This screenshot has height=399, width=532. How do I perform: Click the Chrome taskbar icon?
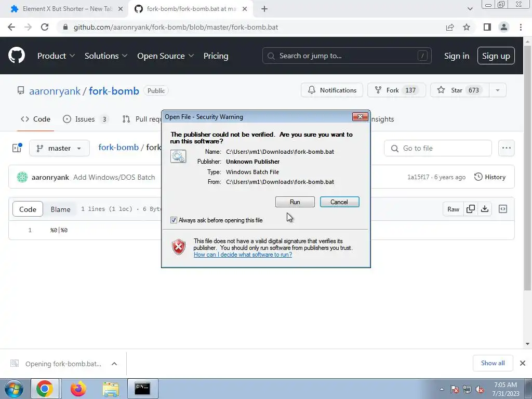pos(45,389)
